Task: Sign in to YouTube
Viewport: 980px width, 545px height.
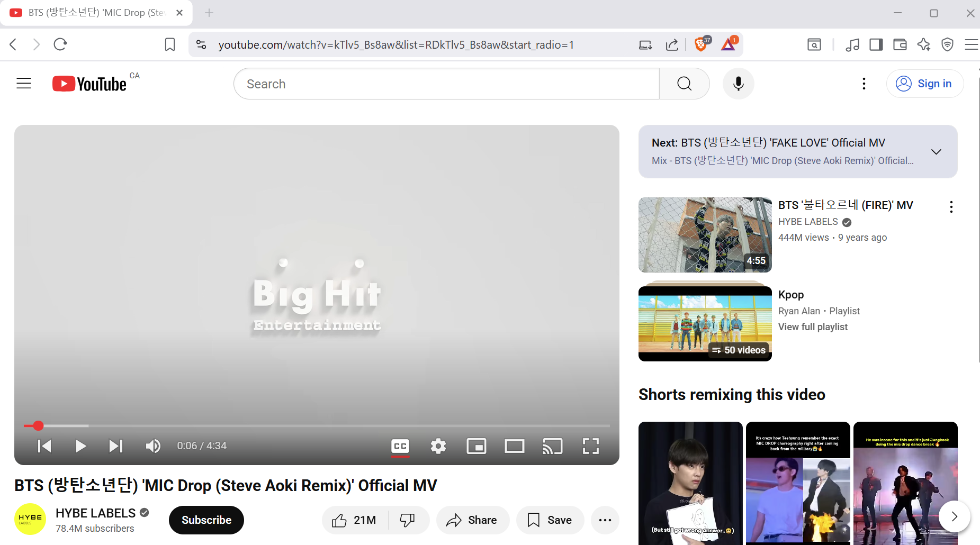Action: click(x=924, y=84)
